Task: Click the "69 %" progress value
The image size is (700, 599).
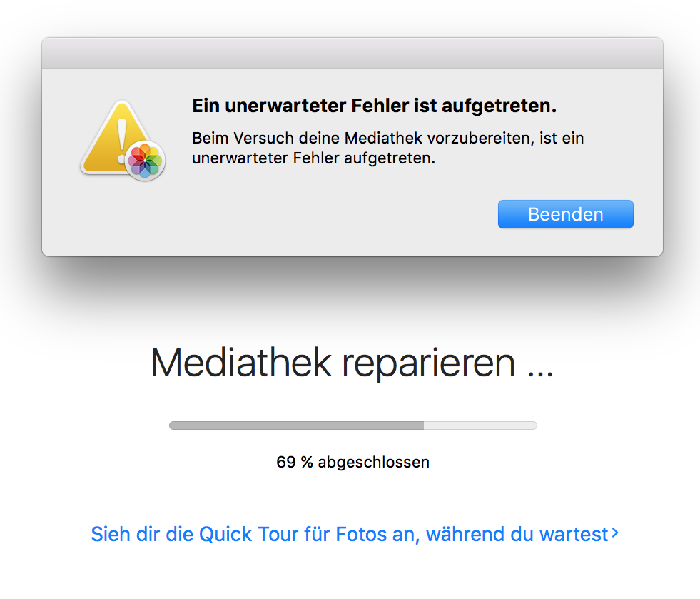Action: 295,463
